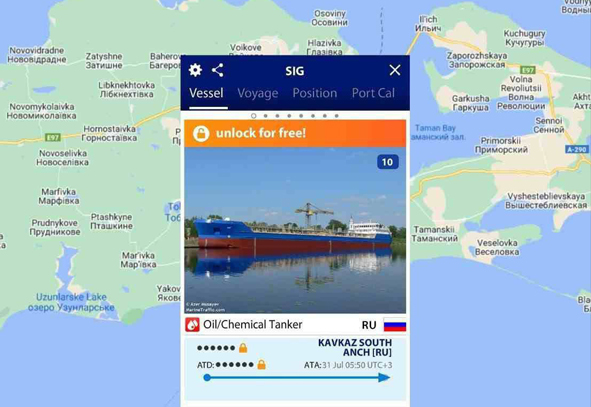
Task: Switch to the Voyage tab
Action: (258, 93)
